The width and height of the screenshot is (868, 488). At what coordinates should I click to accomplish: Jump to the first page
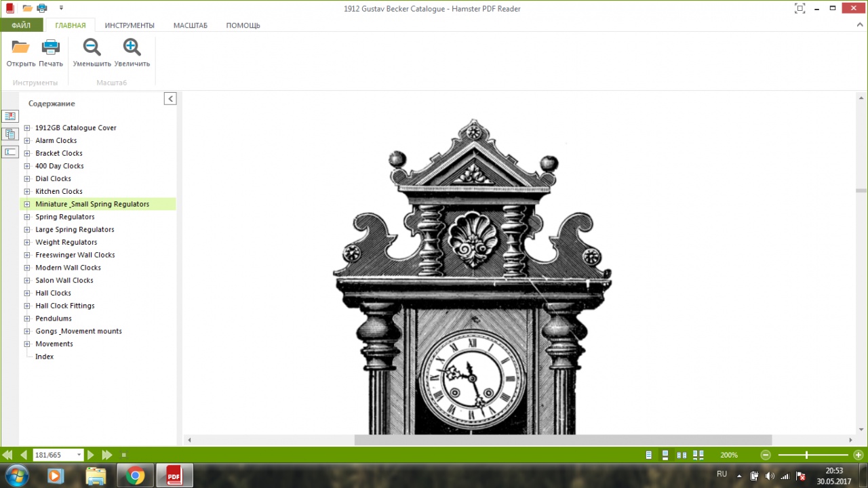(x=7, y=455)
